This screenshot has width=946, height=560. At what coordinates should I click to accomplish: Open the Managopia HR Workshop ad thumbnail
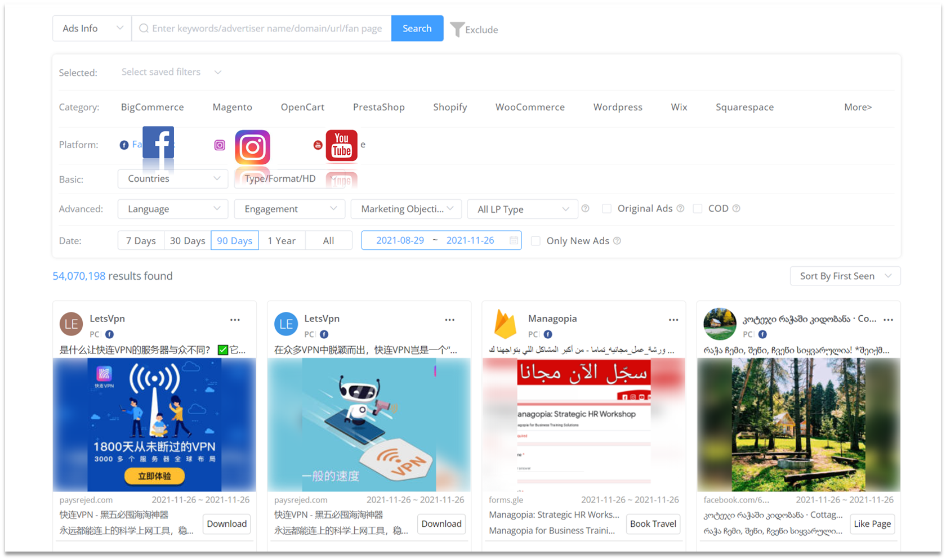584,425
